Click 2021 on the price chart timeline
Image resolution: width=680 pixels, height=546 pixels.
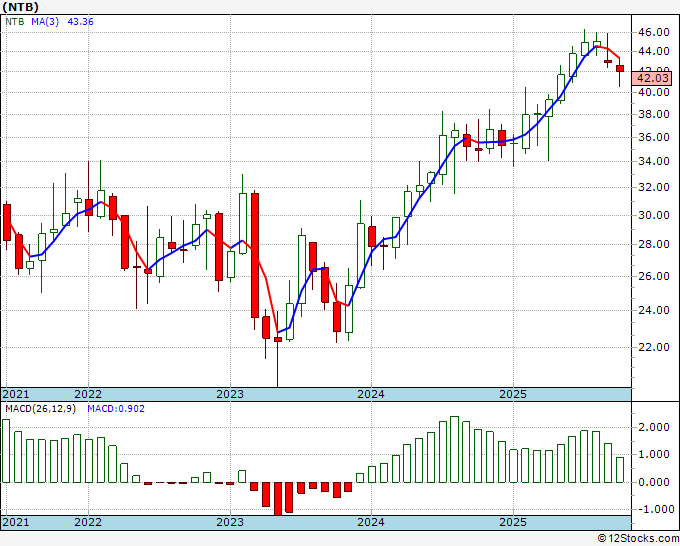pyautogui.click(x=16, y=394)
